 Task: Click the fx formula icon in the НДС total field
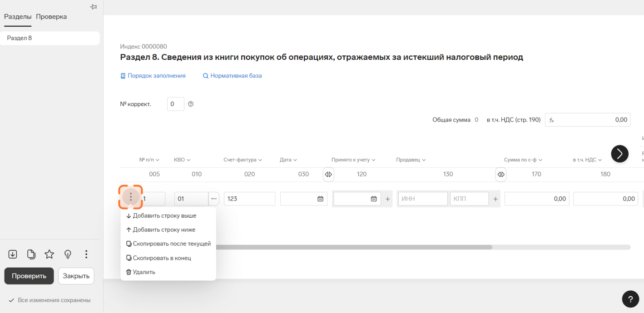click(551, 120)
